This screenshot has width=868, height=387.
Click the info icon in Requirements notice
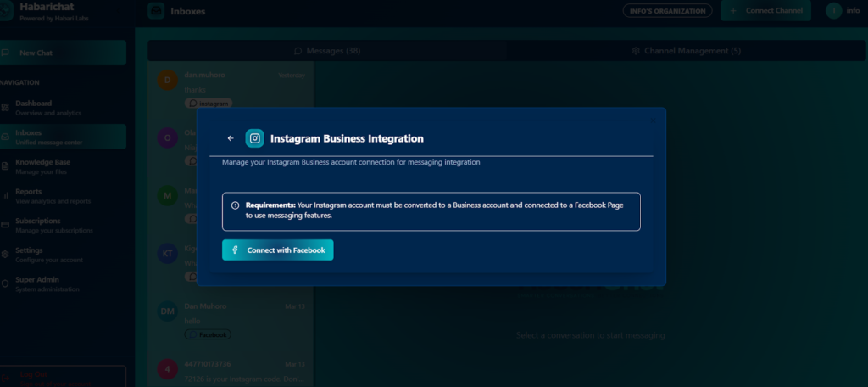[x=235, y=205]
